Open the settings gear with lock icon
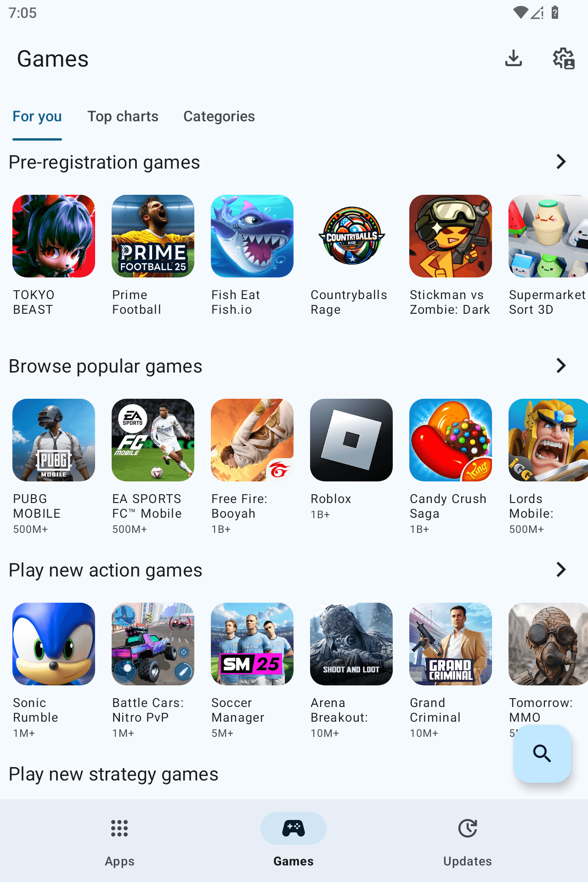Screen dimensions: 588x882 pos(564,58)
